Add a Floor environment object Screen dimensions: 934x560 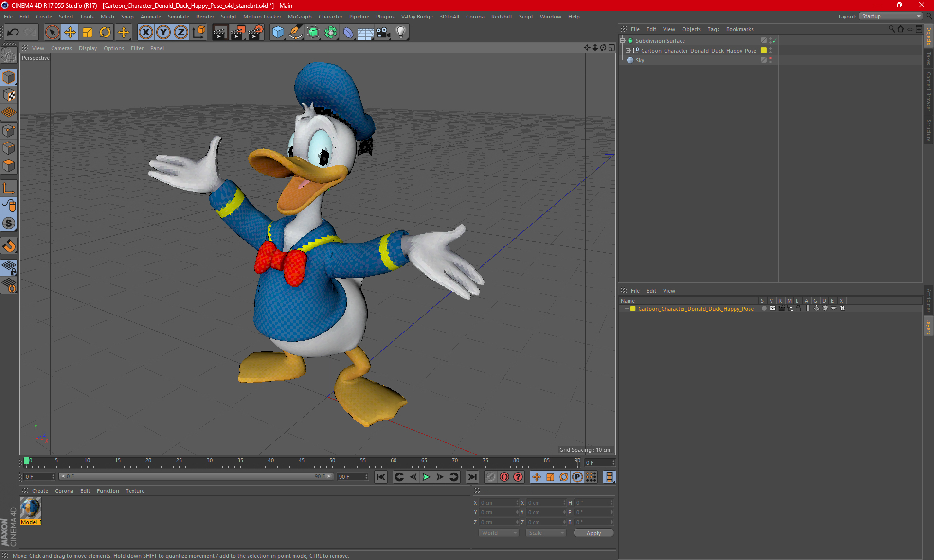pyautogui.click(x=366, y=32)
